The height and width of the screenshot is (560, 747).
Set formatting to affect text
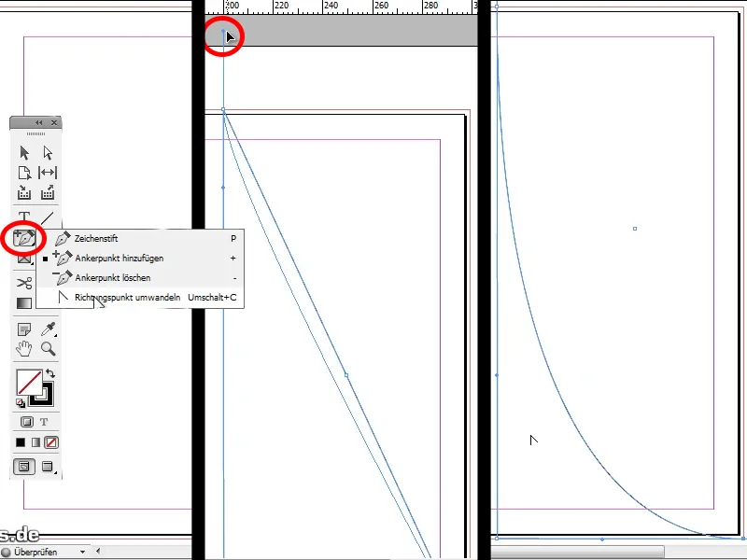pos(44,422)
